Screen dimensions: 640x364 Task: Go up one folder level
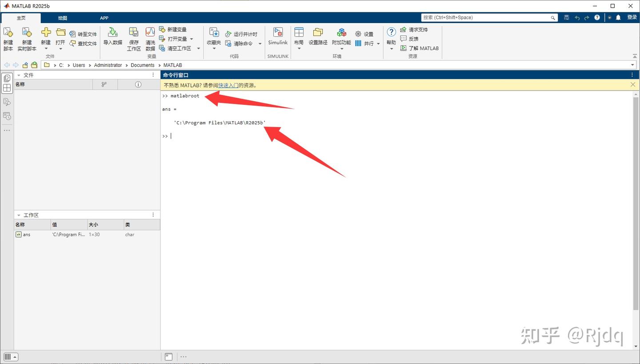pos(25,65)
